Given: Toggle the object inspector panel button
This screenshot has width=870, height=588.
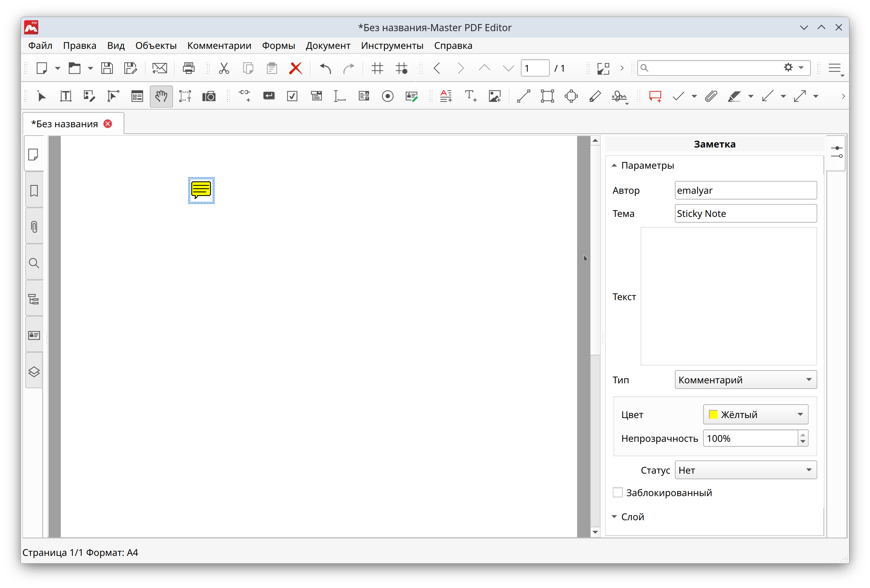Looking at the screenshot, I should 836,153.
